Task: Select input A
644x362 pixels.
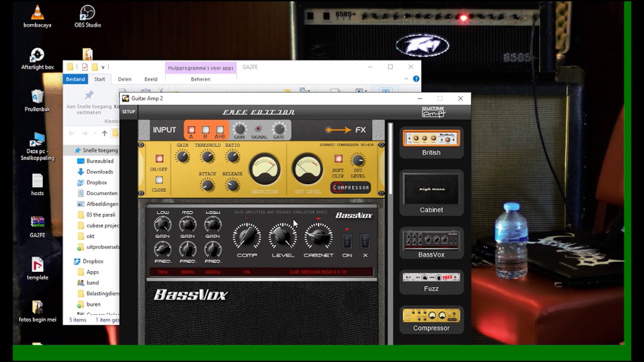Action: click(x=191, y=130)
